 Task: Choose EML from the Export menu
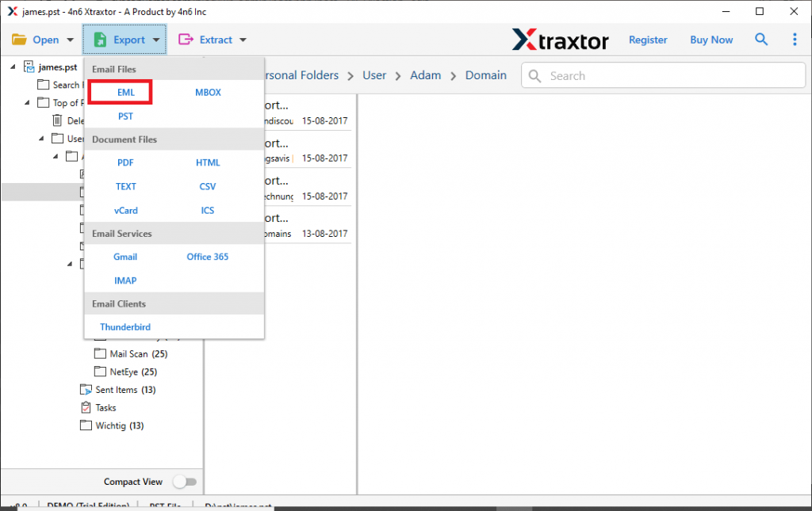pyautogui.click(x=126, y=93)
